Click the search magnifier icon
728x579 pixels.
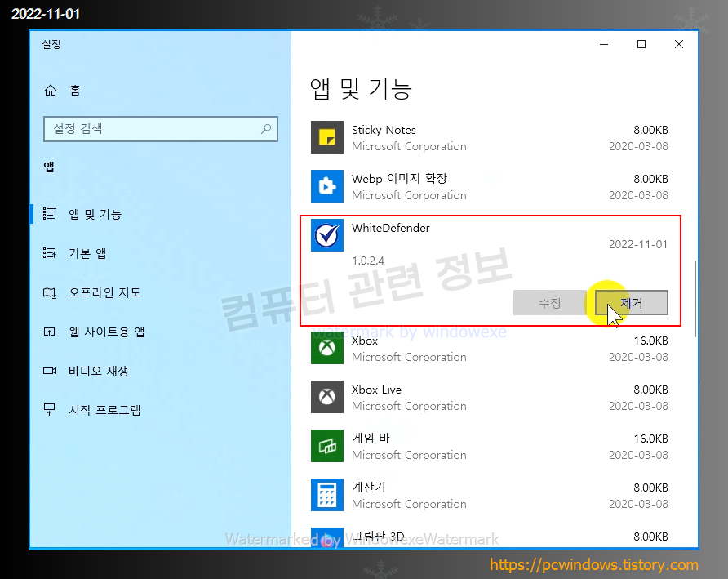tap(266, 129)
